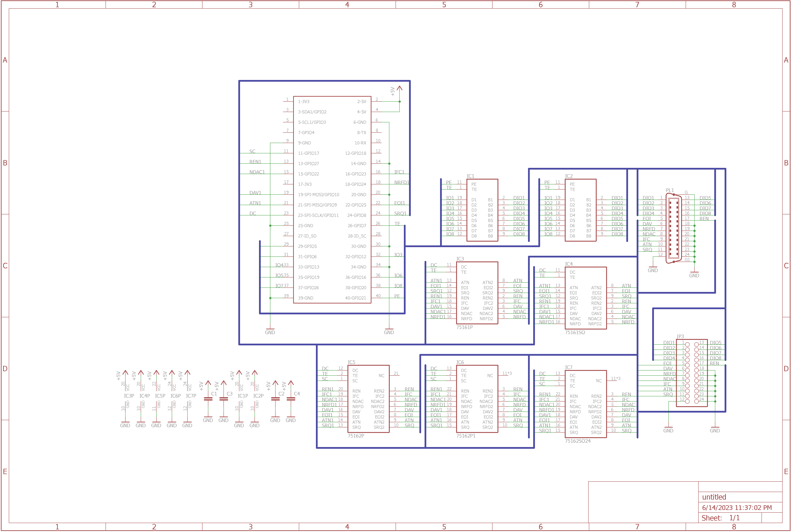Select the IC1 bus transceiver block
791x532 pixels.
(482, 210)
